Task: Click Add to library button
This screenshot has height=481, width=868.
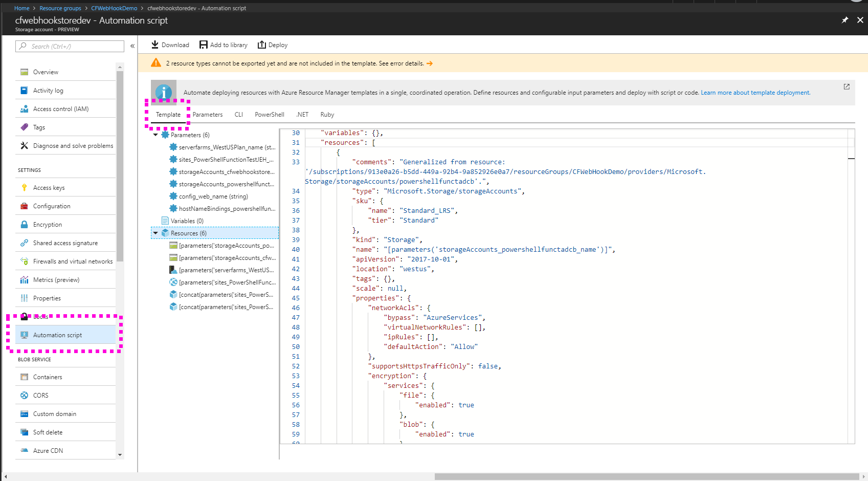Action: (224, 45)
